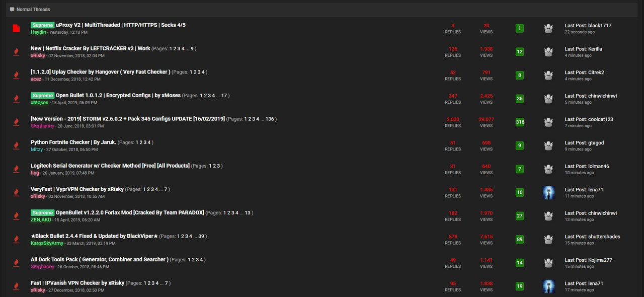This screenshot has height=297, width=644.
Task: Click the flame icon beside Open Bullet 1.0.1.2
Action: tap(16, 99)
